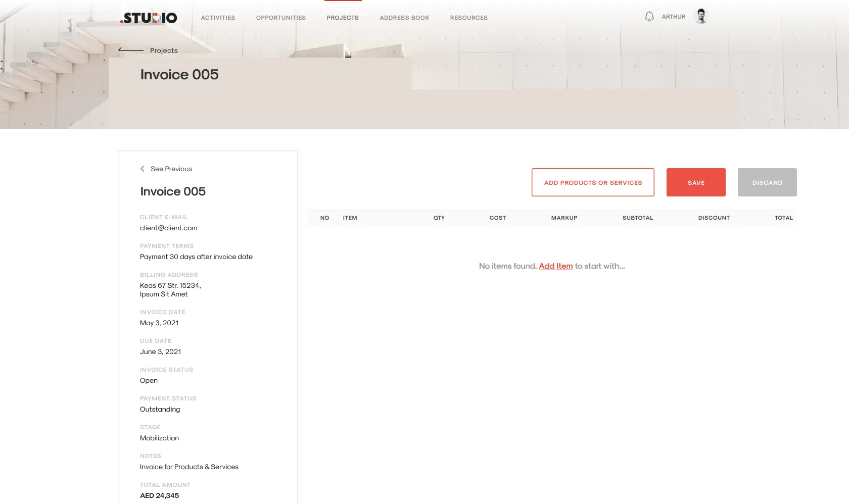This screenshot has width=849, height=504.
Task: Switch to the Address Book
Action: [x=404, y=18]
